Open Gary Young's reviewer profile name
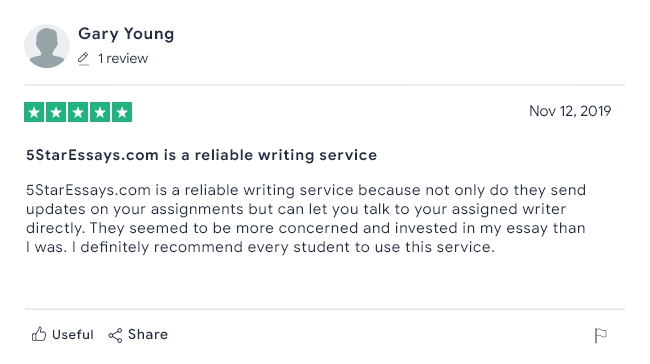The height and width of the screenshot is (364, 650). click(126, 34)
